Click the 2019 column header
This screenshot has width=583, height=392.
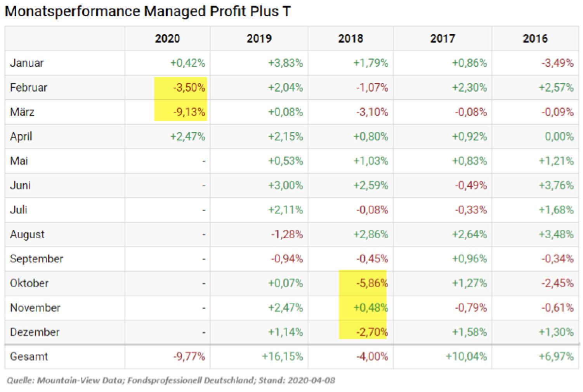[259, 38]
